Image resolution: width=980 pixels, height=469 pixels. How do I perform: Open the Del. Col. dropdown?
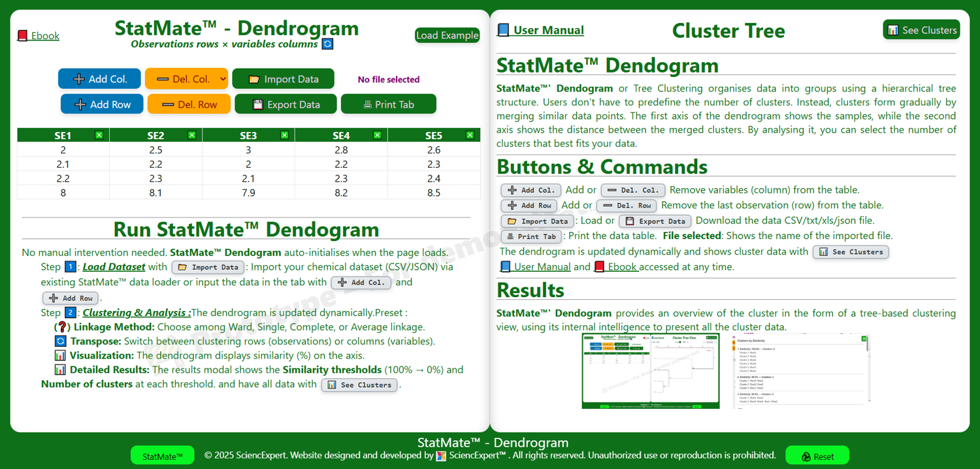186,79
